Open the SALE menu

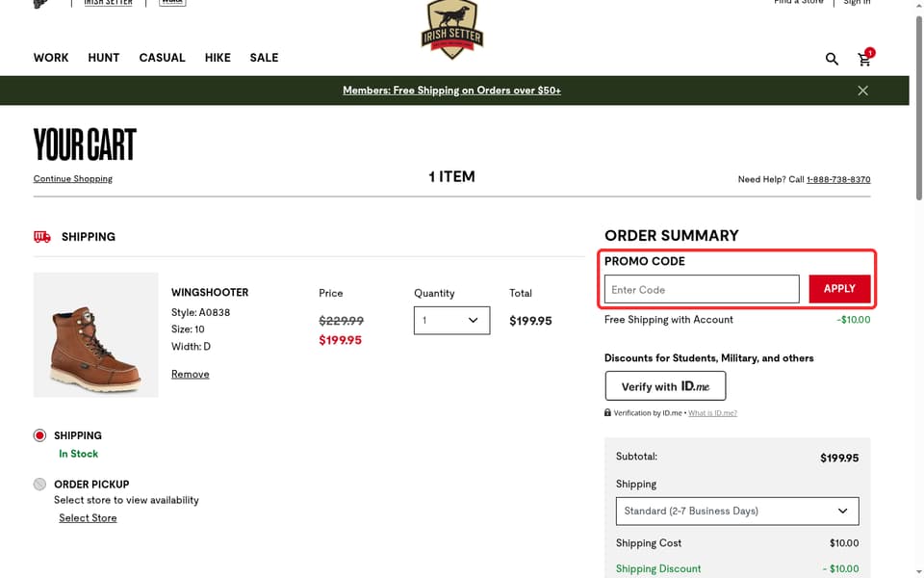coord(264,58)
